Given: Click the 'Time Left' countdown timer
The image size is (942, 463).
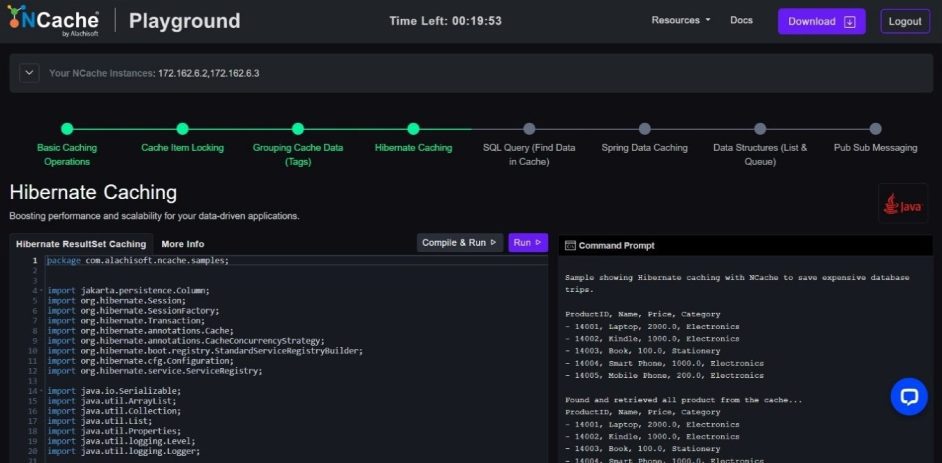Looking at the screenshot, I should point(445,21).
